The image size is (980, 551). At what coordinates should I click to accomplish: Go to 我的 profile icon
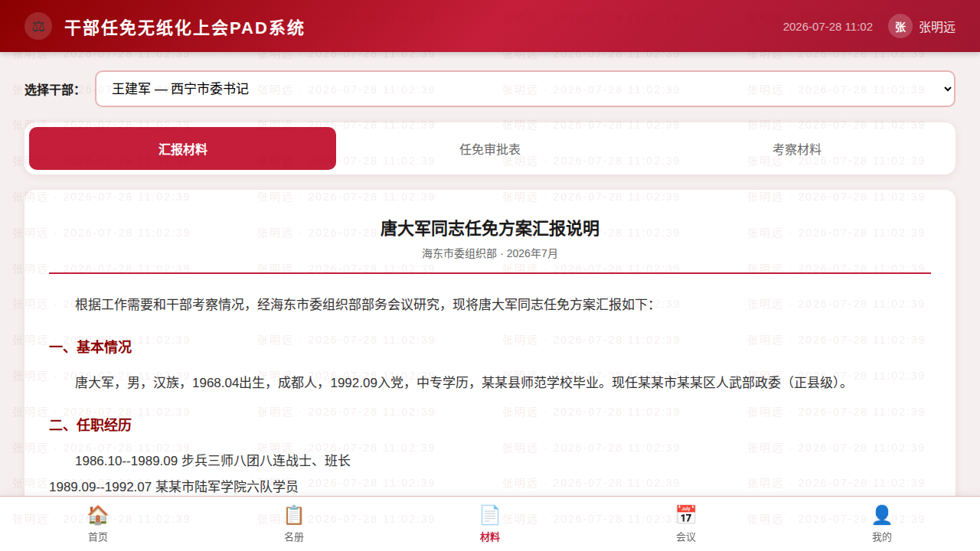point(882,515)
